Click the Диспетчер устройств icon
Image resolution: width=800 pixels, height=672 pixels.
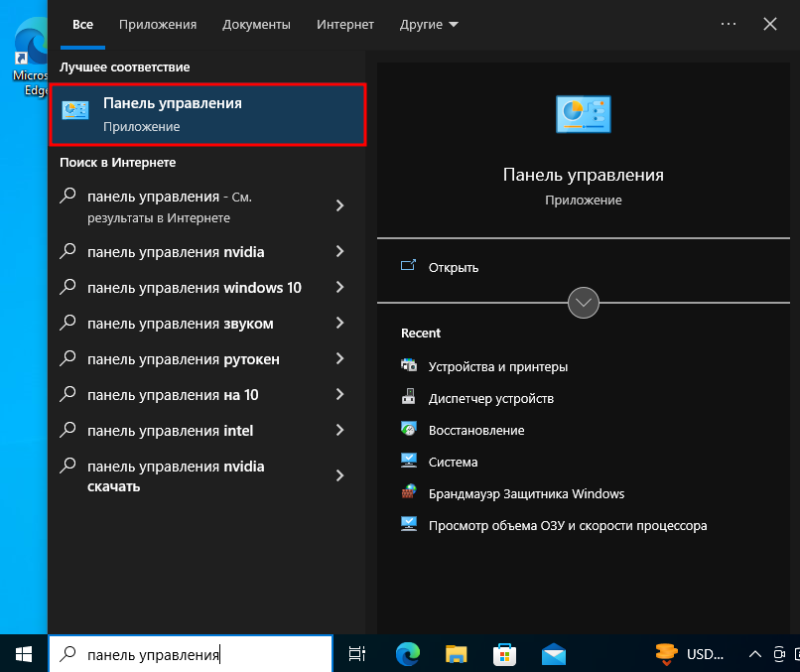click(x=409, y=396)
